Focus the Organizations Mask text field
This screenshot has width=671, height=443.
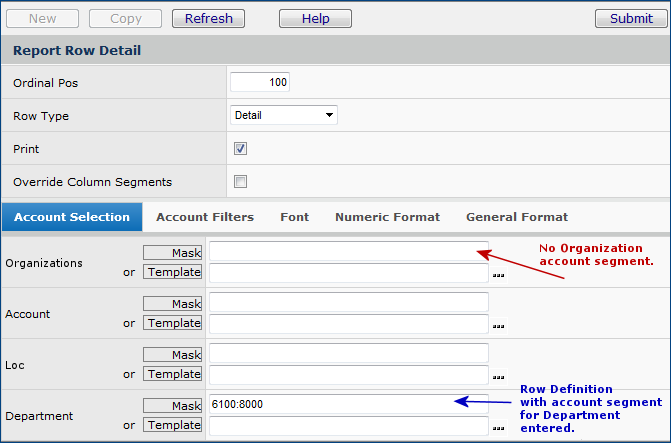tap(348, 252)
